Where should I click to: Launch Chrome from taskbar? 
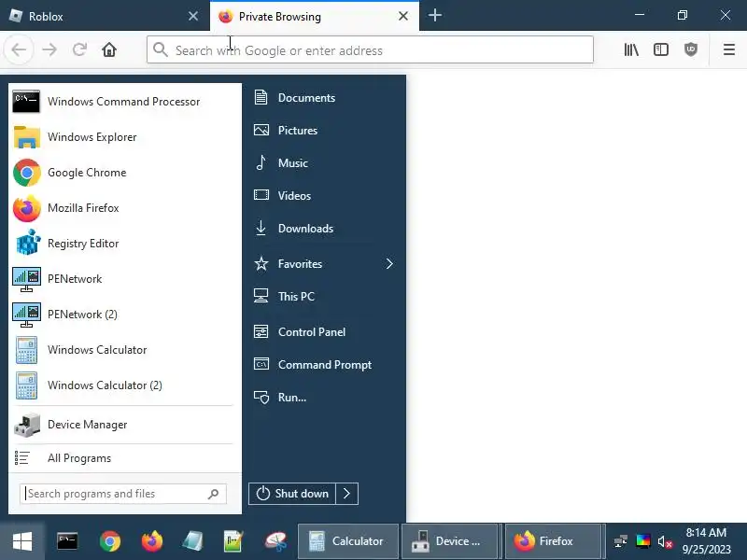pos(110,541)
